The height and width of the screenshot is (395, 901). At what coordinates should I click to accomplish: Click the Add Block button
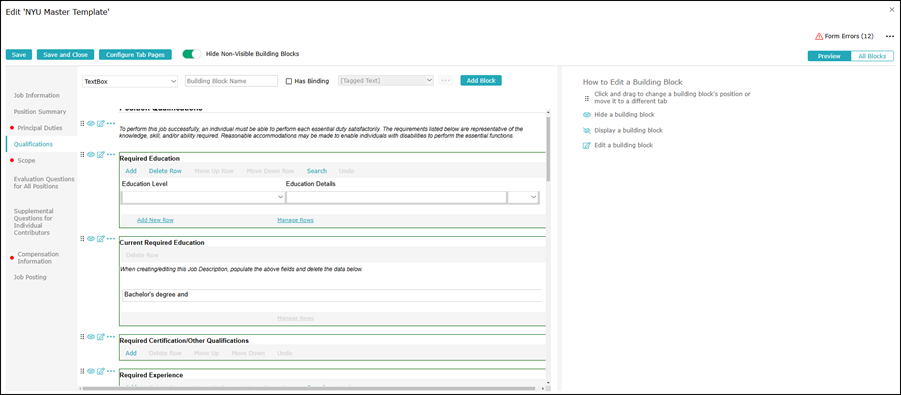click(481, 80)
